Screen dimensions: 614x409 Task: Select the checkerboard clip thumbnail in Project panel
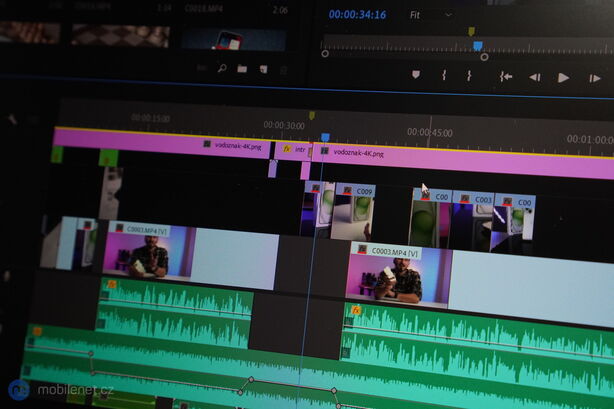click(121, 37)
